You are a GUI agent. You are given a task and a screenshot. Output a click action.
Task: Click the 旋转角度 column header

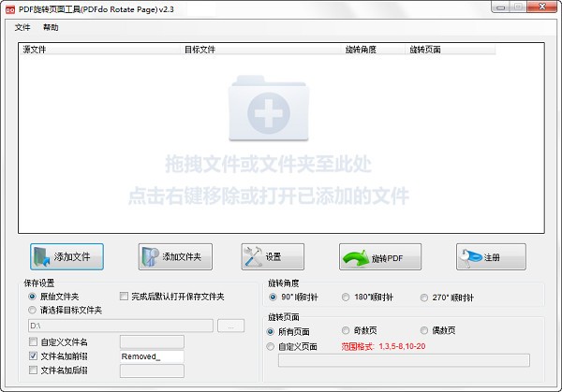(374, 50)
